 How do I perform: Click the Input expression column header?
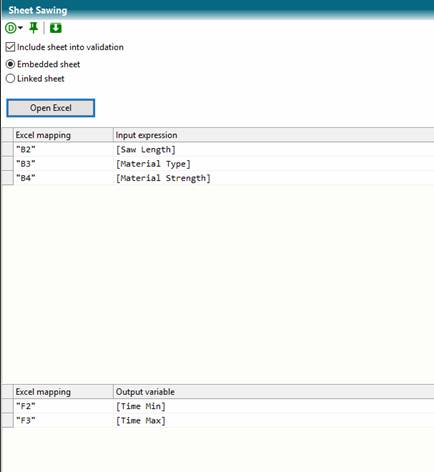(274, 135)
